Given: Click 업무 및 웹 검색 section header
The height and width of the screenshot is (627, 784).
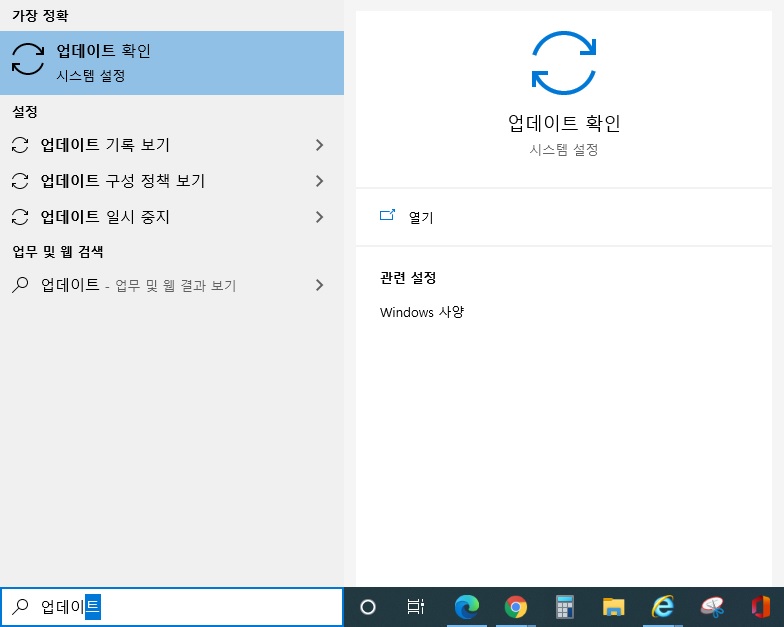Looking at the screenshot, I should point(58,252).
